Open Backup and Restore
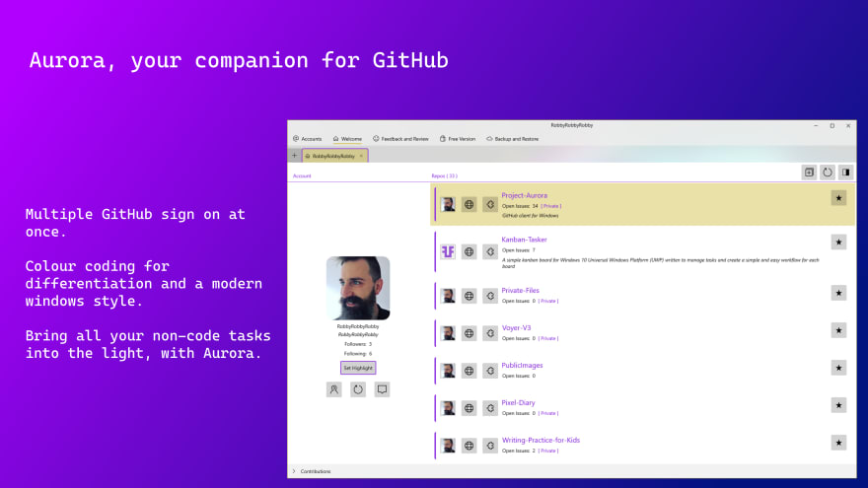The height and width of the screenshot is (488, 868). click(512, 139)
